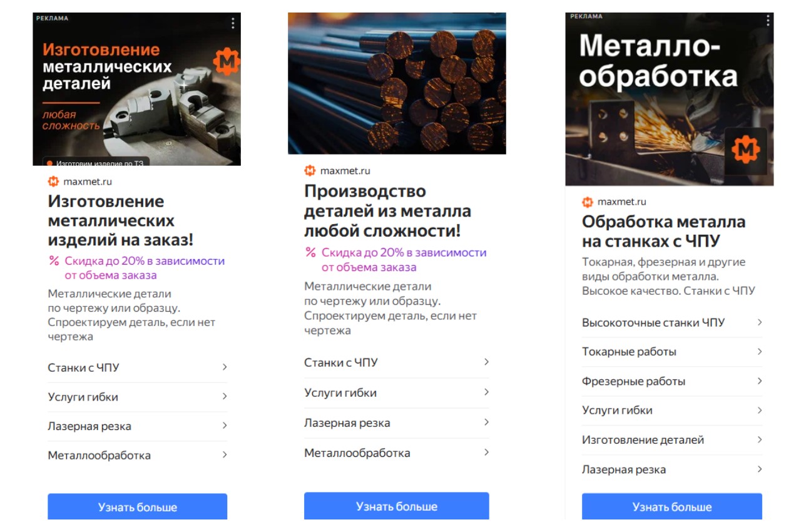Open Металлообработка link in the middle ad
The image size is (801, 532).
pyautogui.click(x=357, y=453)
